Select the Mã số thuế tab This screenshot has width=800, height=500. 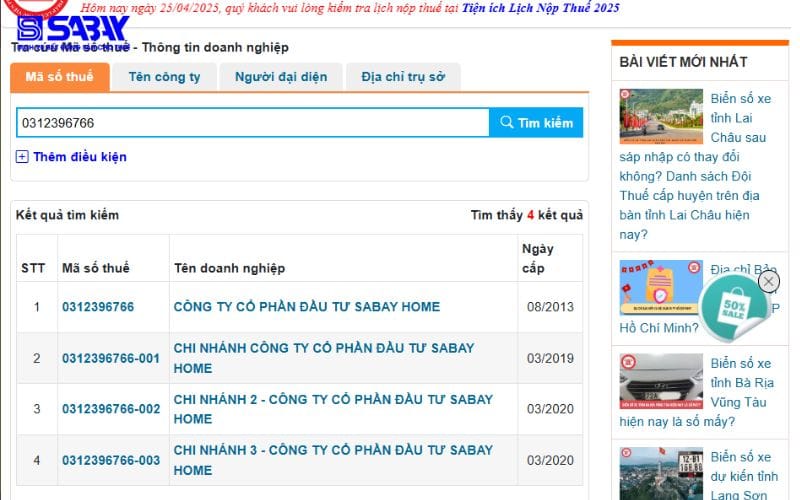(59, 77)
